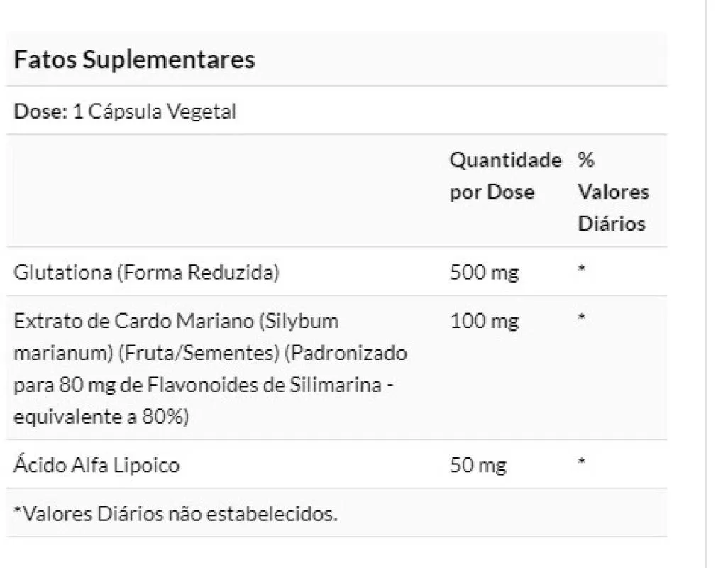
Task: Click the Quantidade por Dose column header
Action: (x=506, y=176)
